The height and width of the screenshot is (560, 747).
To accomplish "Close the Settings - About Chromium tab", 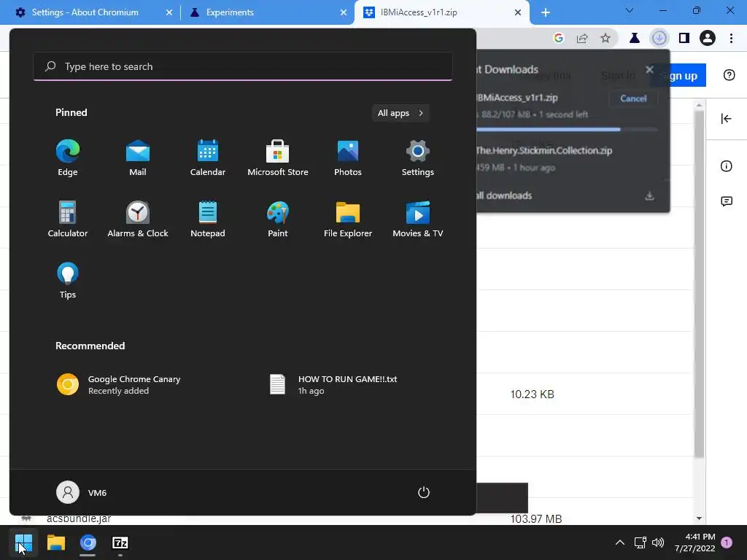I will pos(169,12).
